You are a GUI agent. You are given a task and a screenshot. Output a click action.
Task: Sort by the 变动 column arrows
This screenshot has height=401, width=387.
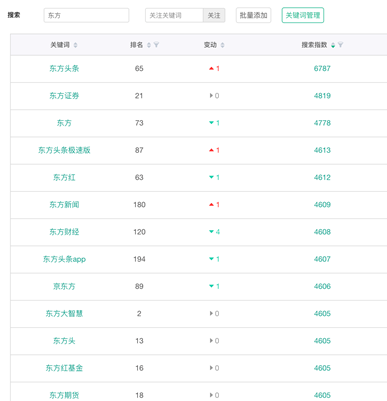[222, 45]
